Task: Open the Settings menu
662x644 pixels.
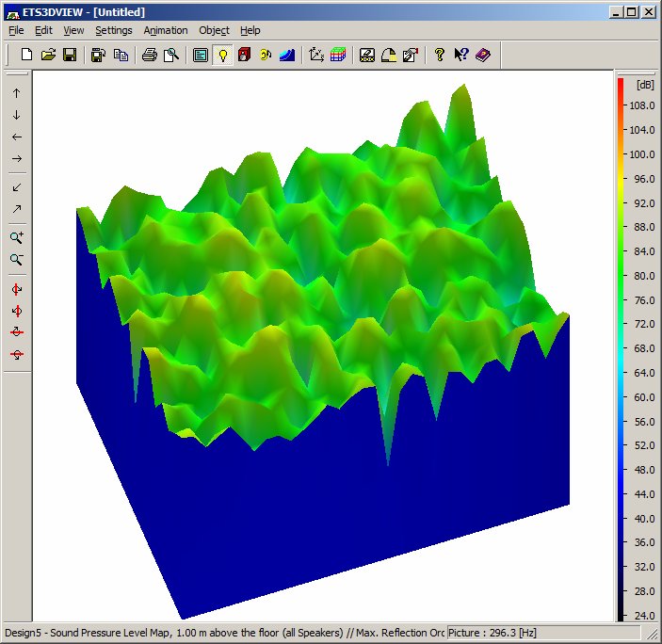Action: 114,30
